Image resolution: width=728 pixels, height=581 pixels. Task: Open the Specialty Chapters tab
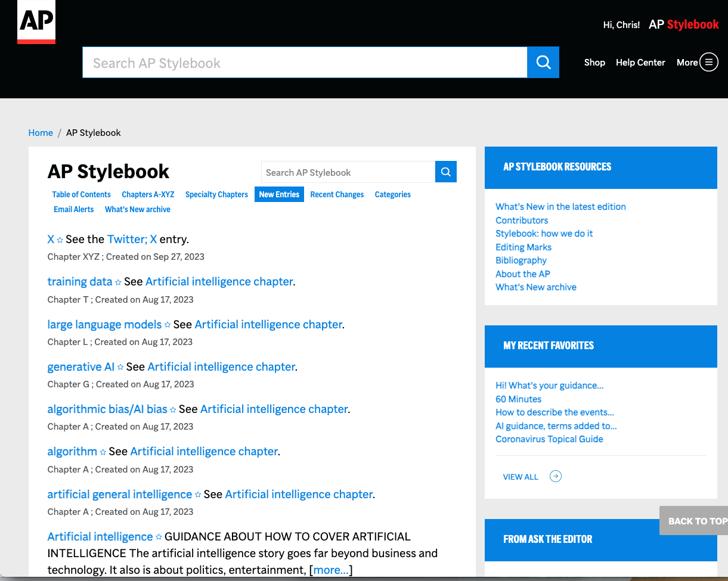216,194
